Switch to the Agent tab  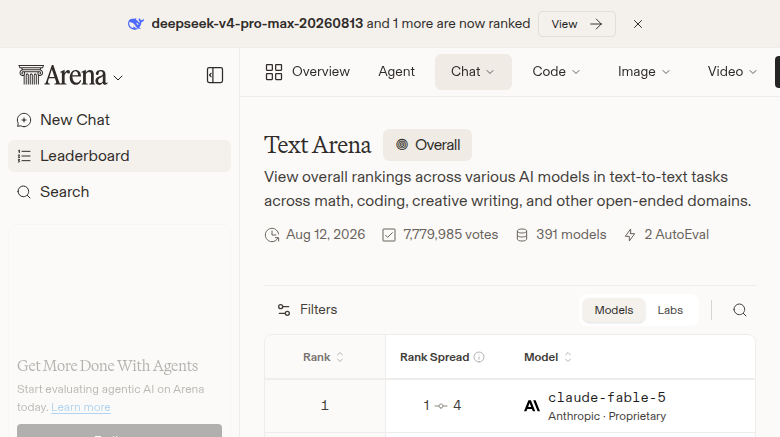(x=396, y=72)
